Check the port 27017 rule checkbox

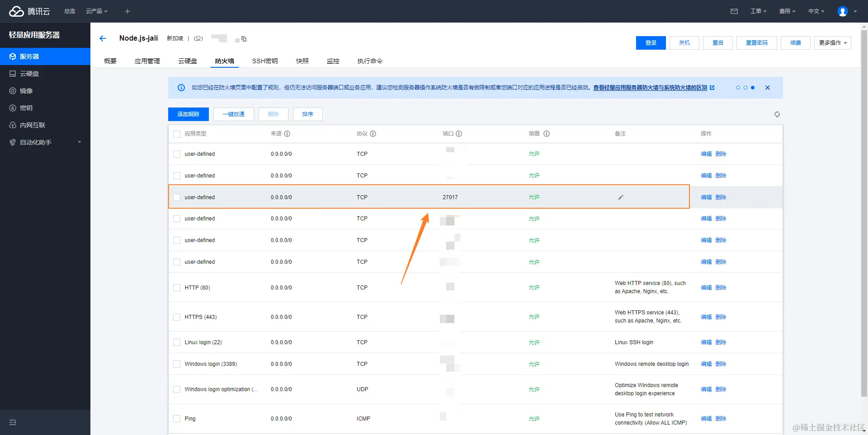[x=177, y=197]
